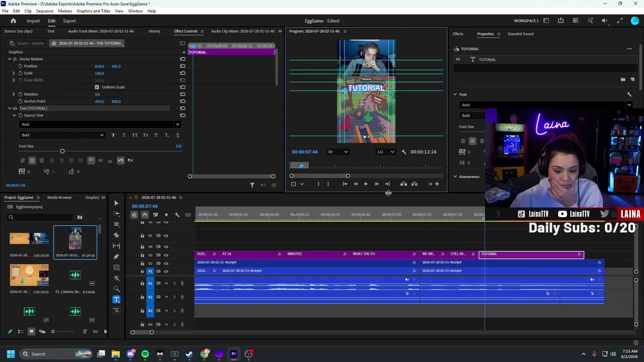
Task: Select the Ripple Edit tool
Action: tap(116, 224)
